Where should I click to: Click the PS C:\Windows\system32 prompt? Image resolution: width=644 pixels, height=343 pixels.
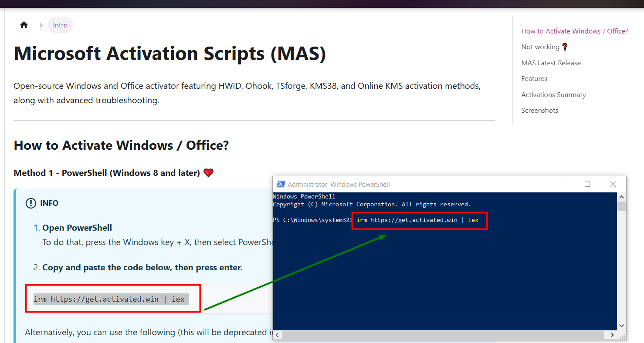[312, 220]
